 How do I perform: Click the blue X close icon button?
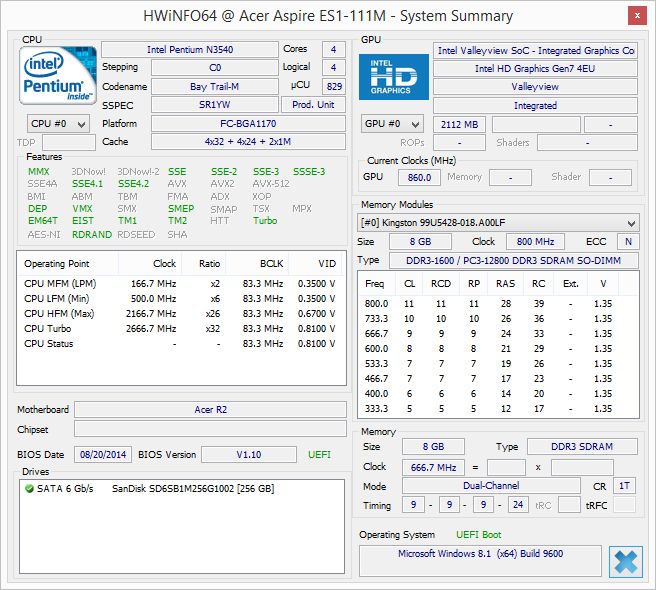(x=626, y=562)
